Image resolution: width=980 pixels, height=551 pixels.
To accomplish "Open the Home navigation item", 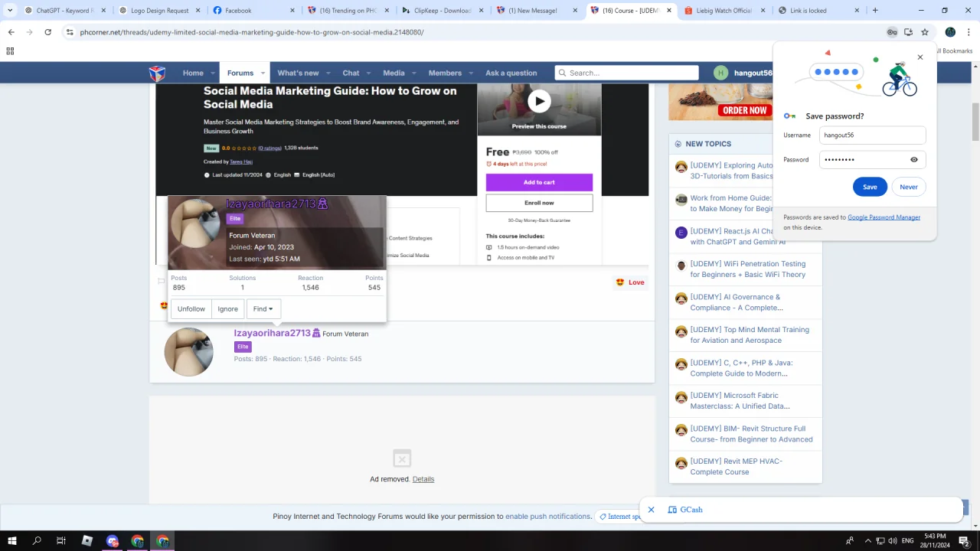I will [193, 73].
